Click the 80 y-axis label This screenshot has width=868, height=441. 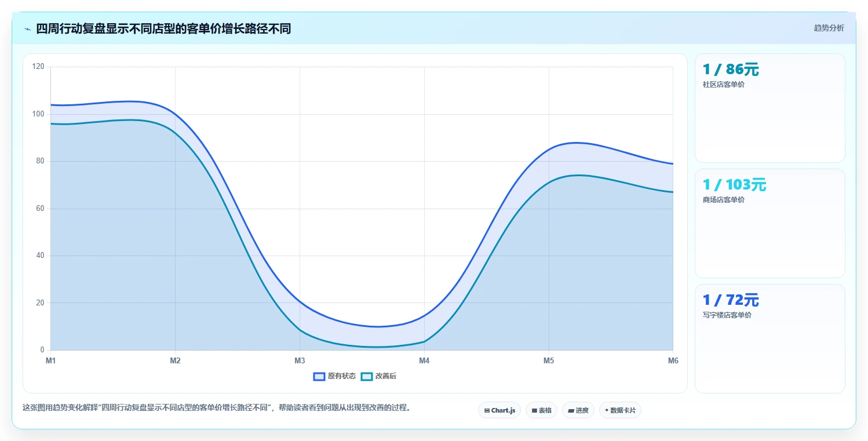pyautogui.click(x=41, y=161)
